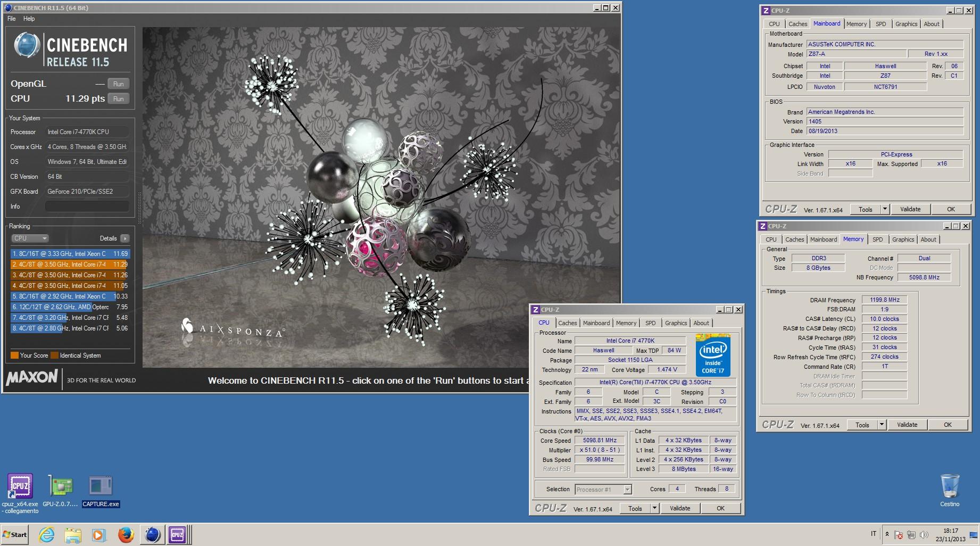Select ranking row 1 Xeon 11.69
Screen dimensions: 980x546
(70, 254)
